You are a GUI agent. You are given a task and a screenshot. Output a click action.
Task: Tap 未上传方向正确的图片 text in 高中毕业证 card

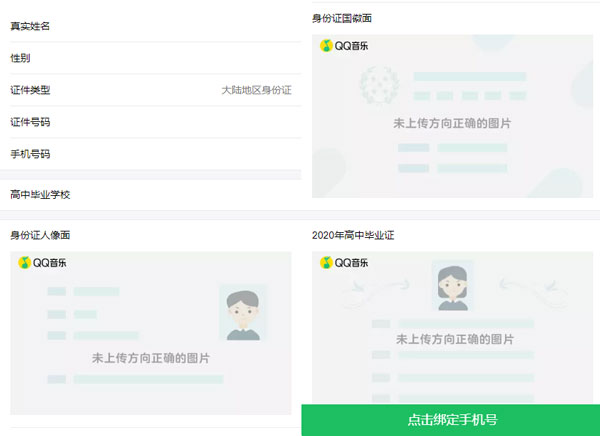[x=453, y=340]
